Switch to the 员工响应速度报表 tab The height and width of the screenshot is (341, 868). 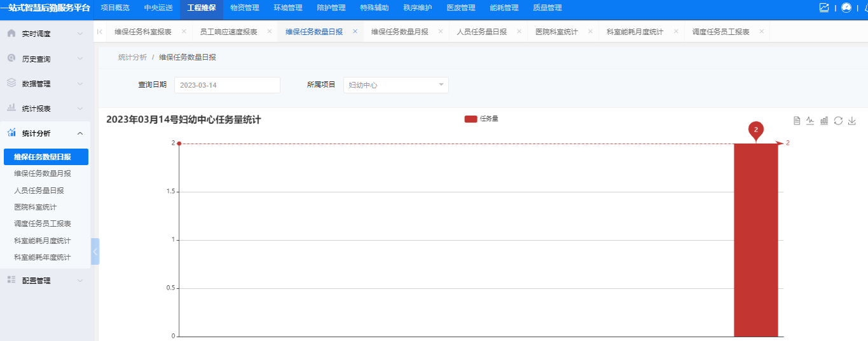(228, 32)
